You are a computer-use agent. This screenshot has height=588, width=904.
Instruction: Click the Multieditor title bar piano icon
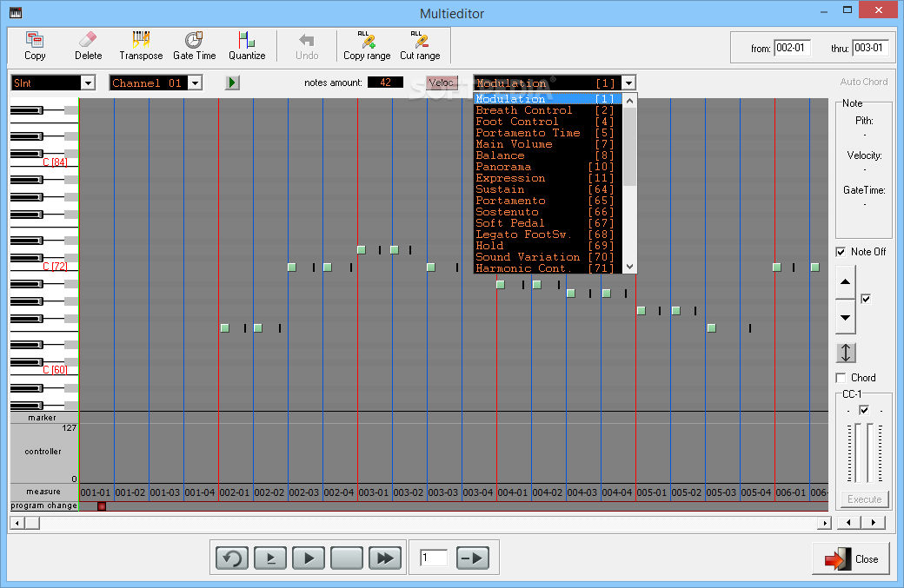[x=16, y=13]
